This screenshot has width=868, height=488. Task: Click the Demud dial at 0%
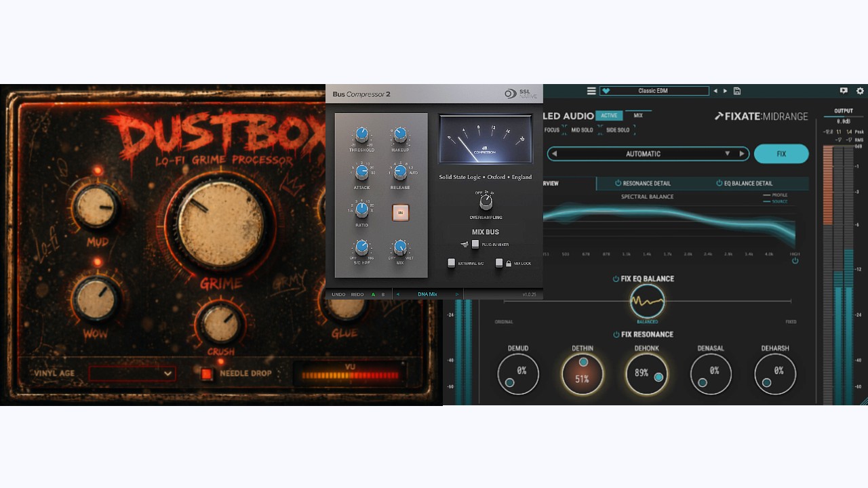518,374
